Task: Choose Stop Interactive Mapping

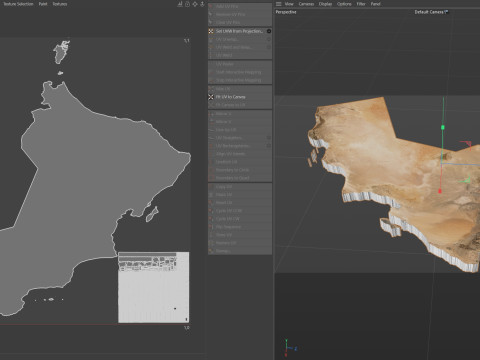Action: tap(240, 80)
